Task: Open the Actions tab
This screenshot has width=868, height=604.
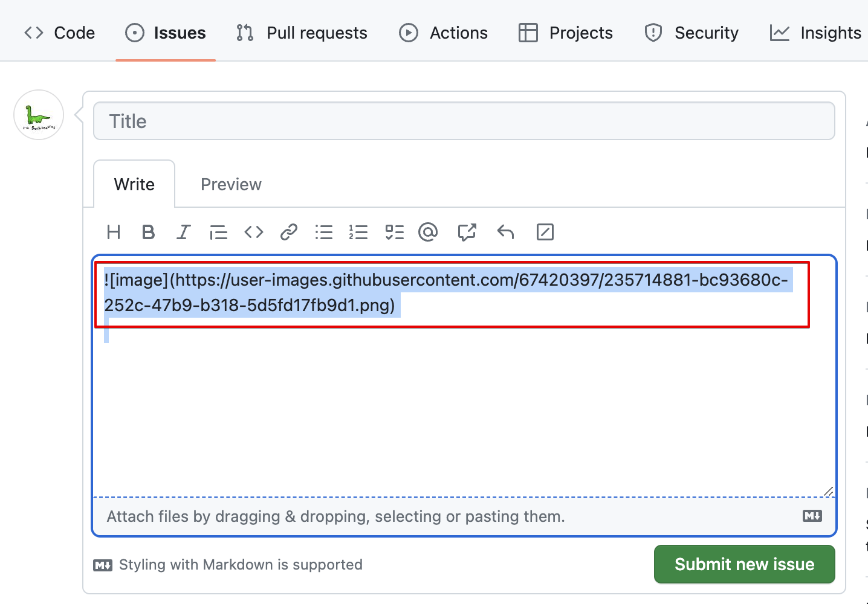Action: click(x=443, y=33)
